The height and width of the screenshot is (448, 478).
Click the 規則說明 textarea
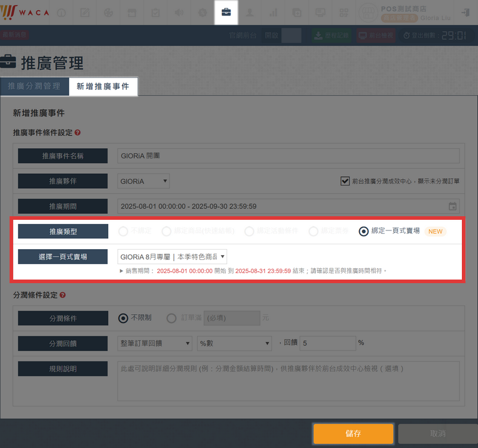[289, 381]
